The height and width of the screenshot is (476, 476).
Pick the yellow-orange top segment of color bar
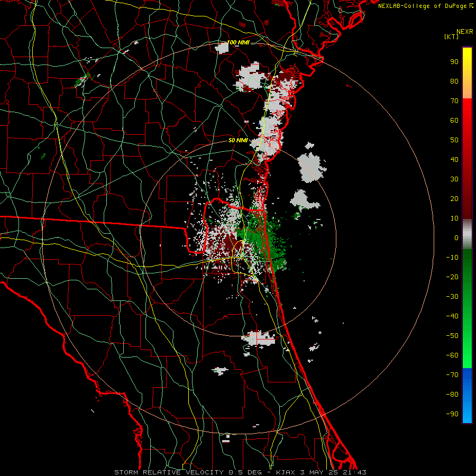[467, 73]
